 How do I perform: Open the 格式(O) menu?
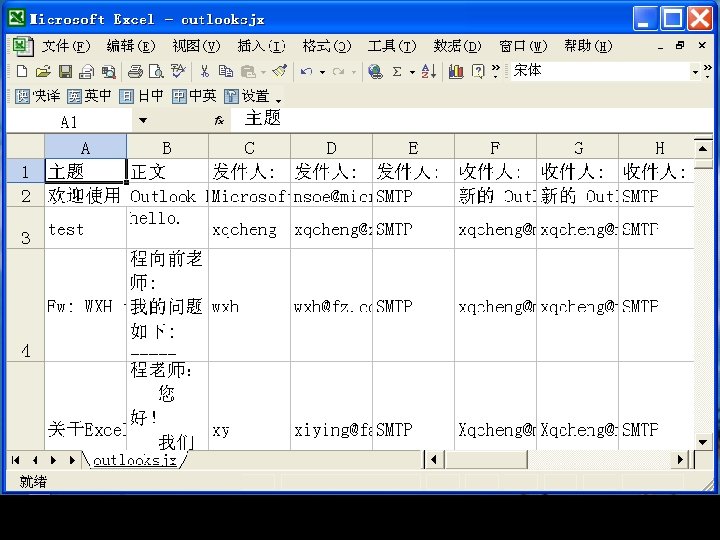click(x=327, y=46)
